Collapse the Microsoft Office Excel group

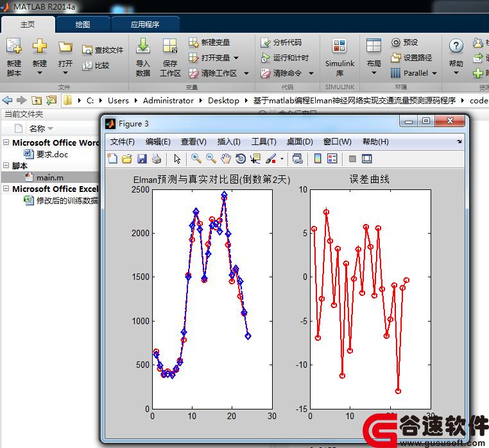tap(6, 189)
